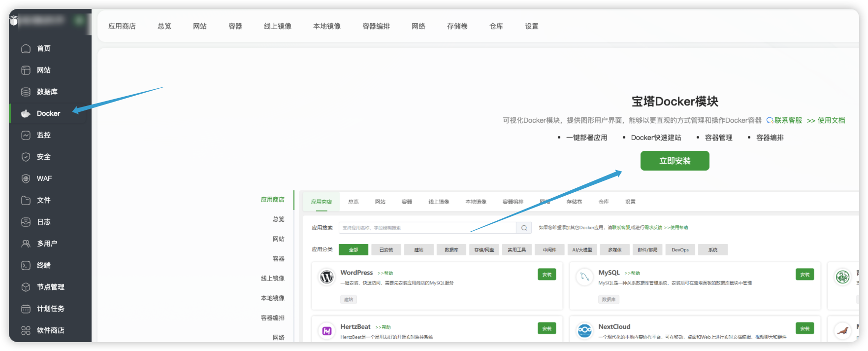Click the 容器管理 bullet text
The width and height of the screenshot is (868, 351).
[x=718, y=138]
